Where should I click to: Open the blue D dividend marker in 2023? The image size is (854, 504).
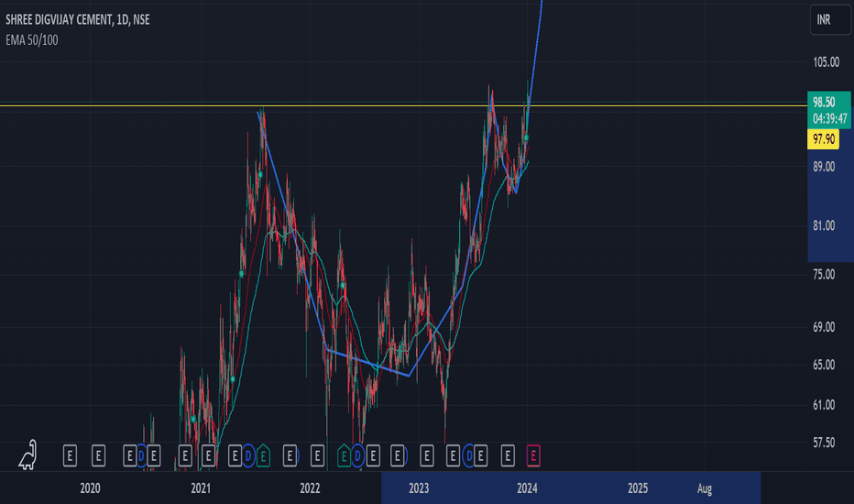click(x=468, y=455)
